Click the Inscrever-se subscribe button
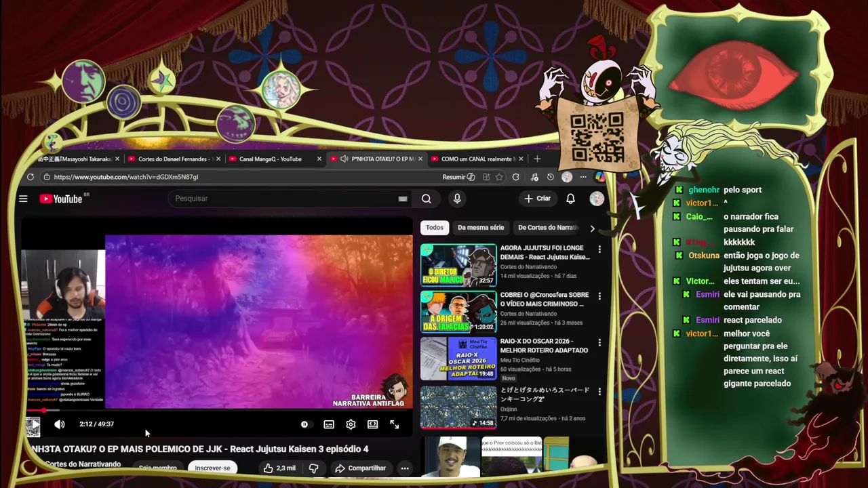 click(x=212, y=468)
